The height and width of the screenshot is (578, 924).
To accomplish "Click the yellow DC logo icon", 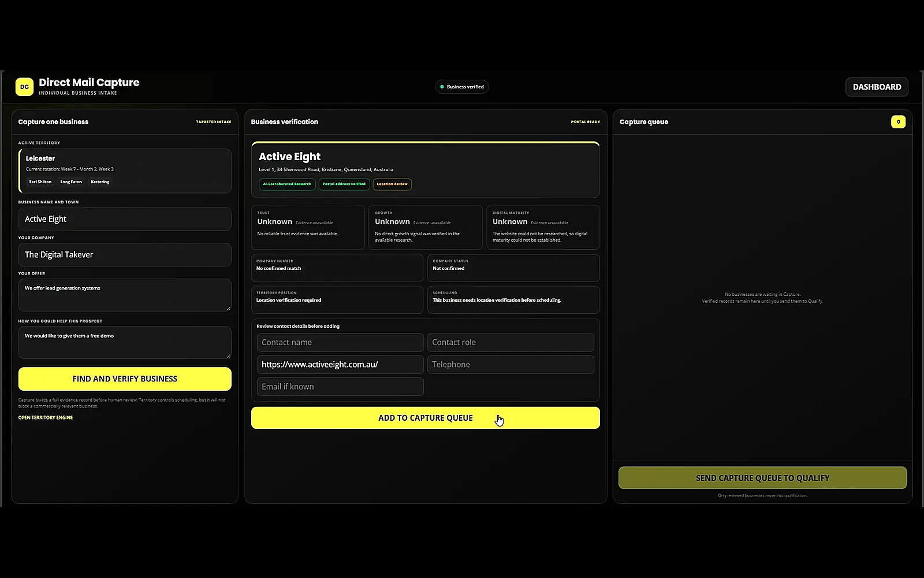I will pyautogui.click(x=24, y=87).
